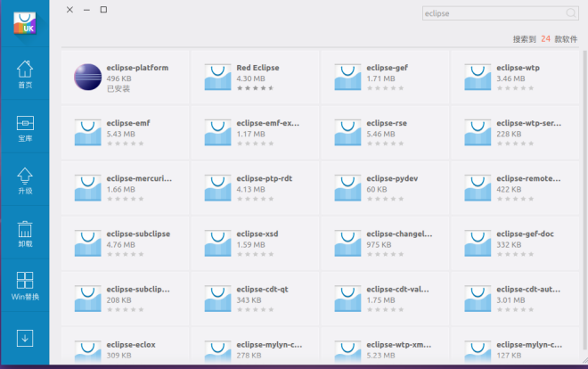Open the software library (宝库) icon
The width and height of the screenshot is (588, 369).
25,123
